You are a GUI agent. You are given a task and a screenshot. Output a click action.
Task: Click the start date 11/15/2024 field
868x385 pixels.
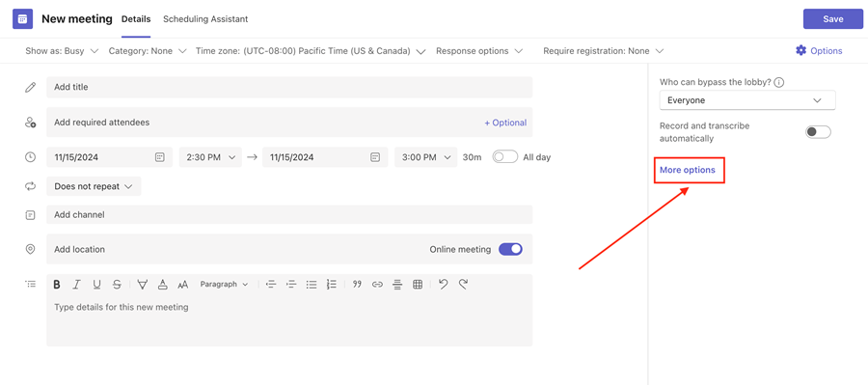tap(110, 157)
